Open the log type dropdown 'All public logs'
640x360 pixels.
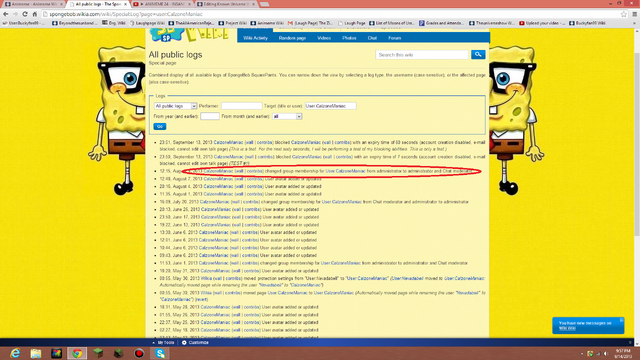175,106
